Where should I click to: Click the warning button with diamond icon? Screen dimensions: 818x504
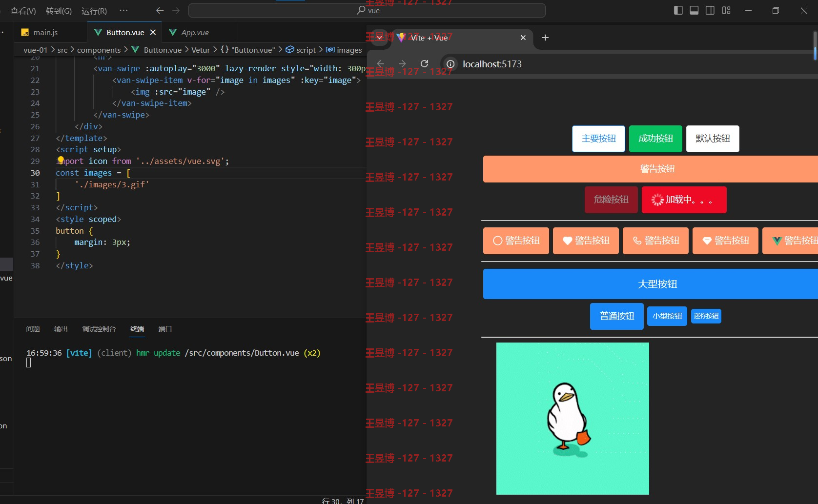(x=725, y=241)
